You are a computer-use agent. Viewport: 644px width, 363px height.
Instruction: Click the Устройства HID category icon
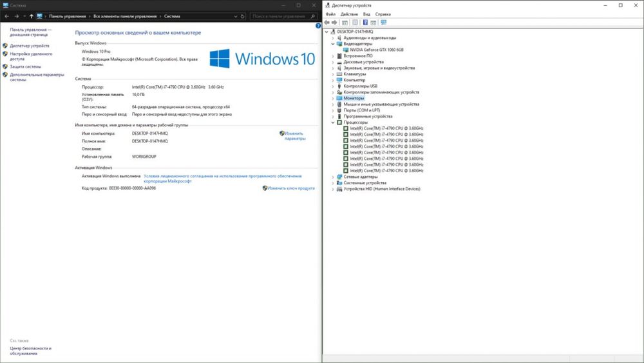[339, 189]
